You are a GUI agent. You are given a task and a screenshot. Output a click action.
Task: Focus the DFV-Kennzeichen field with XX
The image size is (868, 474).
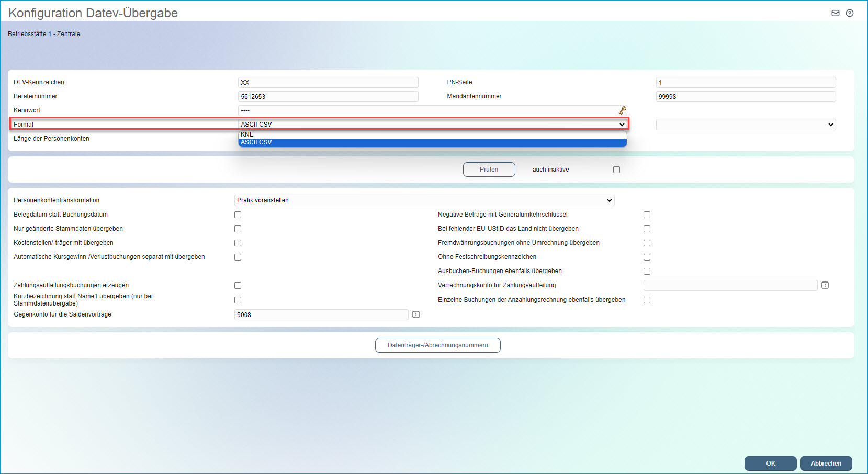pyautogui.click(x=328, y=82)
